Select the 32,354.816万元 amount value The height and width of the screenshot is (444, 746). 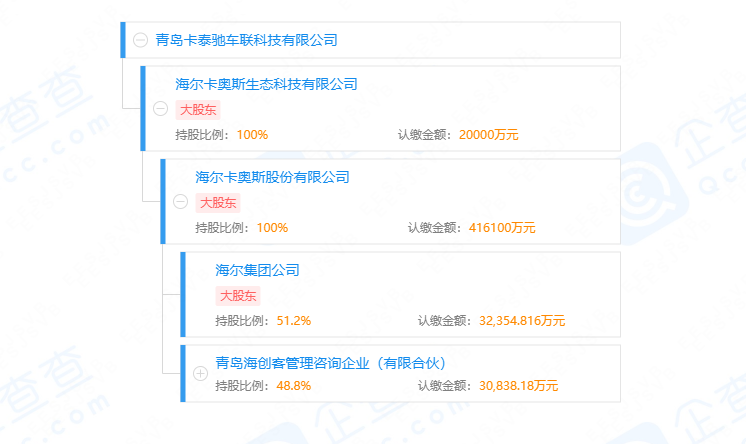point(522,321)
